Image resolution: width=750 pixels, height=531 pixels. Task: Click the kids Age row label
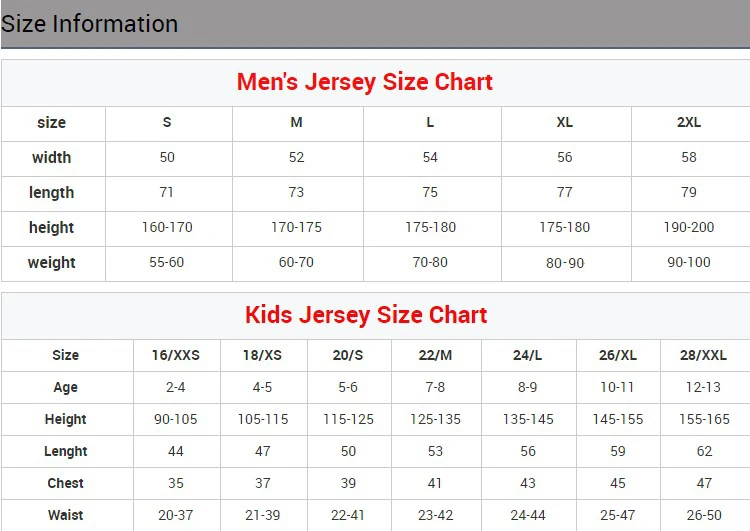66,387
